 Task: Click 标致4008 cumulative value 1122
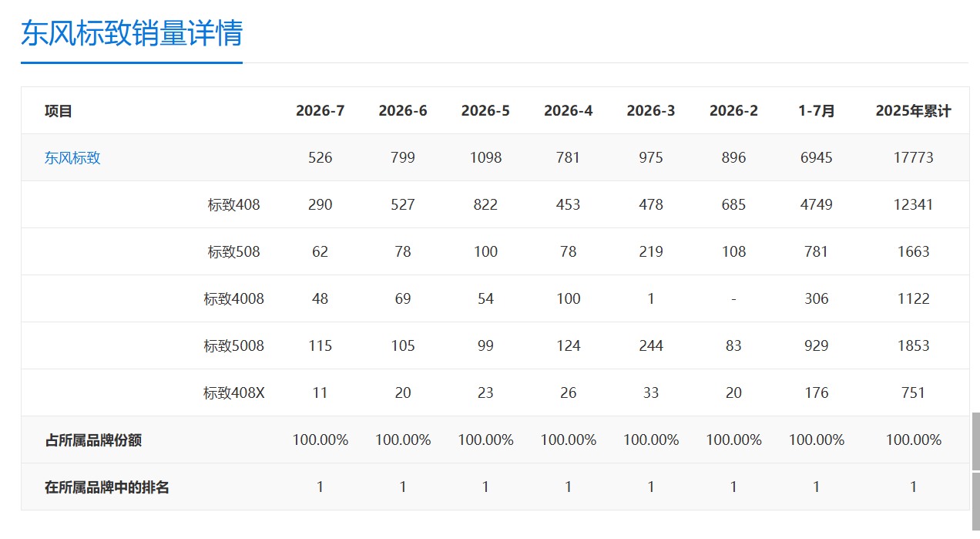pos(914,299)
